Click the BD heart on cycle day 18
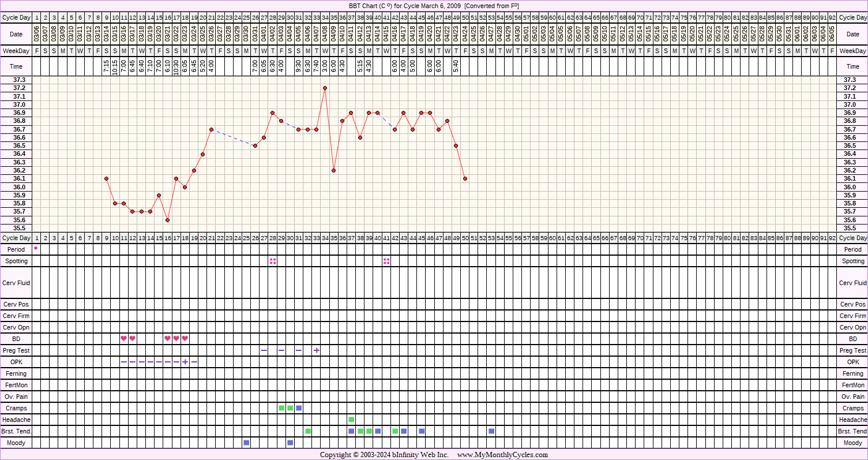The image size is (868, 460). tap(185, 338)
